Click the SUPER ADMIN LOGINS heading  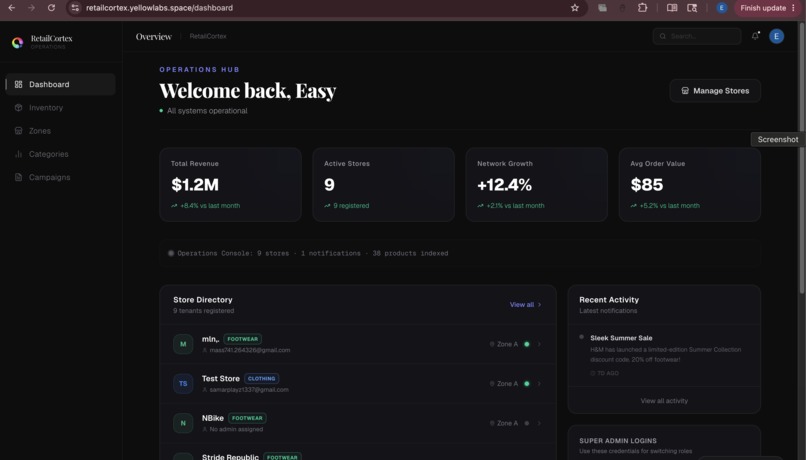click(x=618, y=440)
